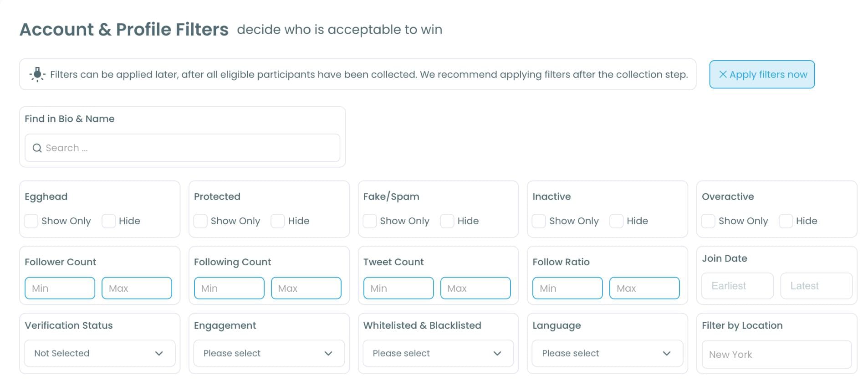Click the Verification Status chevron arrow
This screenshot has width=868, height=387.
(x=159, y=353)
